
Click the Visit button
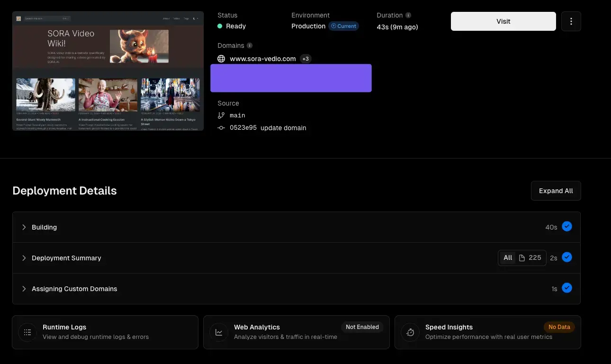tap(503, 21)
